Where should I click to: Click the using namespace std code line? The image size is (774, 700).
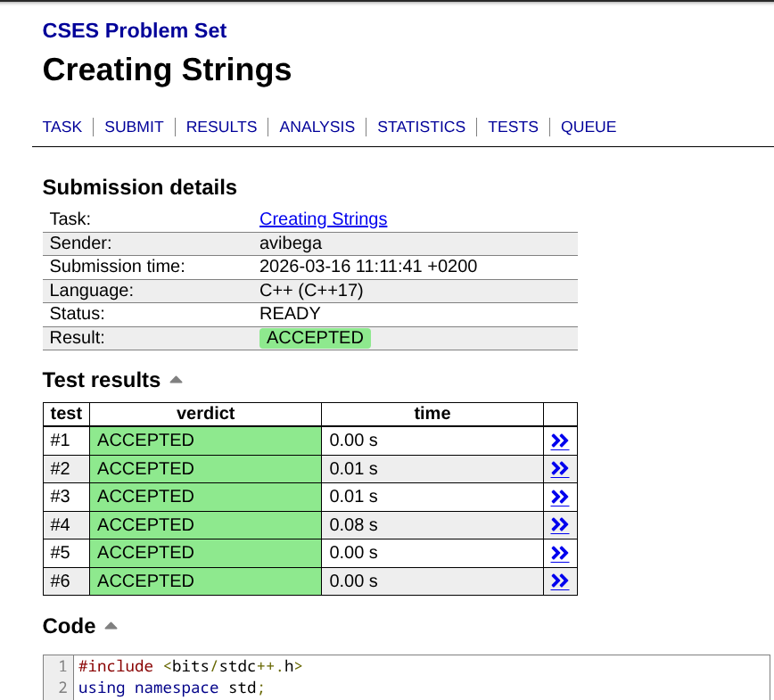click(x=172, y=688)
